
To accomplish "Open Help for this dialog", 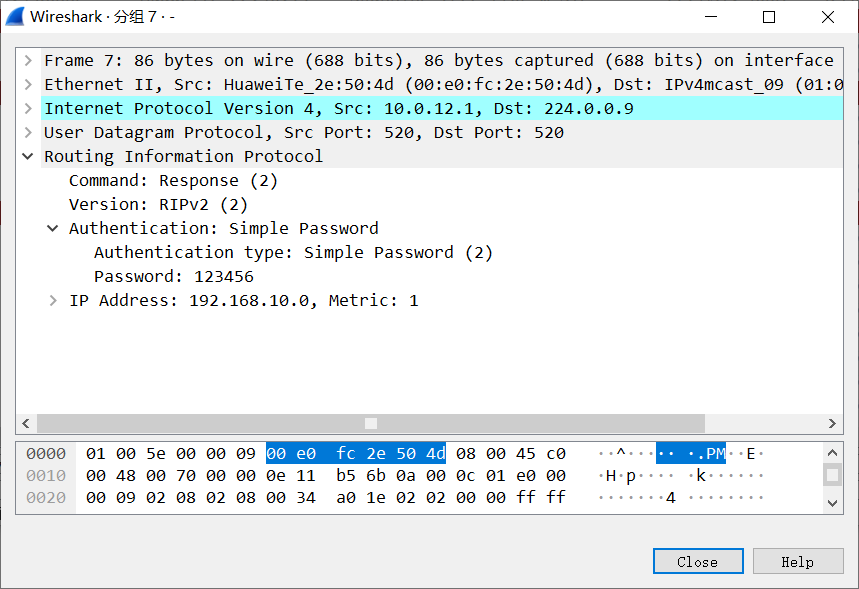I will coord(798,561).
